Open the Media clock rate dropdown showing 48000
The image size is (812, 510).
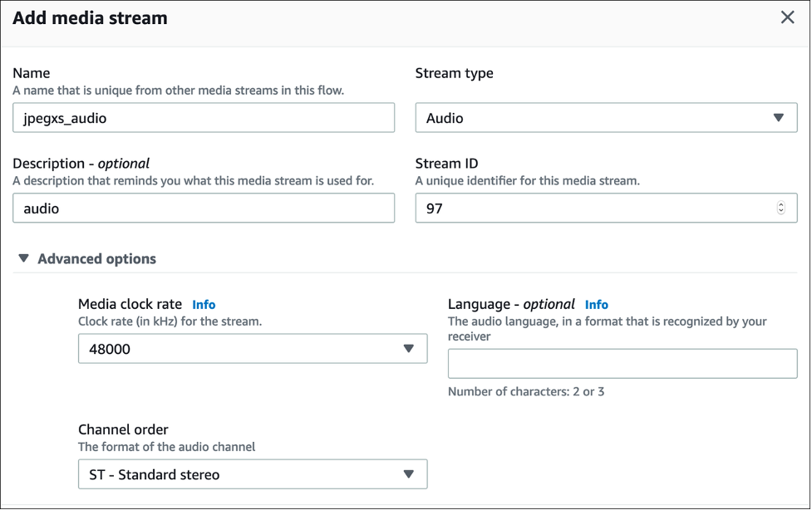coord(241,349)
